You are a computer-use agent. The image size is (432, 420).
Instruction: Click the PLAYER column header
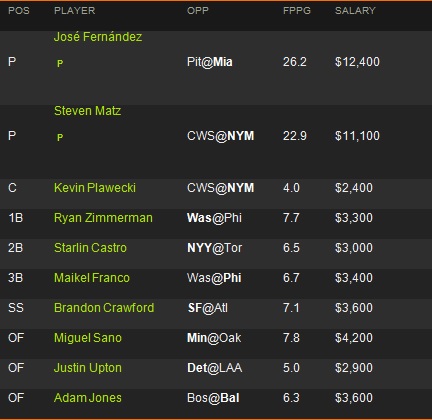point(75,11)
